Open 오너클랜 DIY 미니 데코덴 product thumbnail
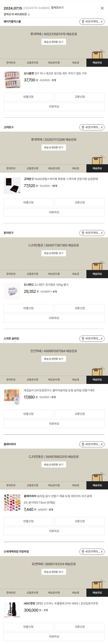Viewport: 108px width, 644px height. [x=12, y=80]
